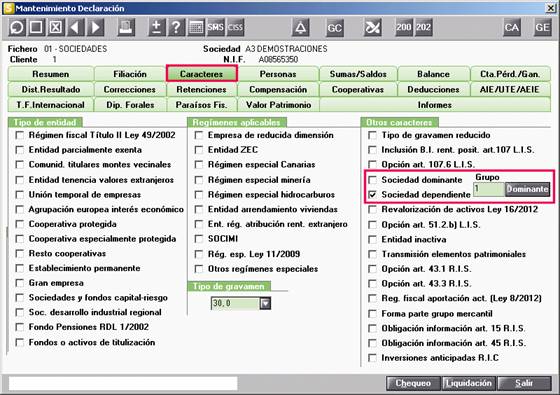Image resolution: width=560 pixels, height=395 pixels.
Task: Switch to Sumas/Saldos tab
Action: click(358, 74)
